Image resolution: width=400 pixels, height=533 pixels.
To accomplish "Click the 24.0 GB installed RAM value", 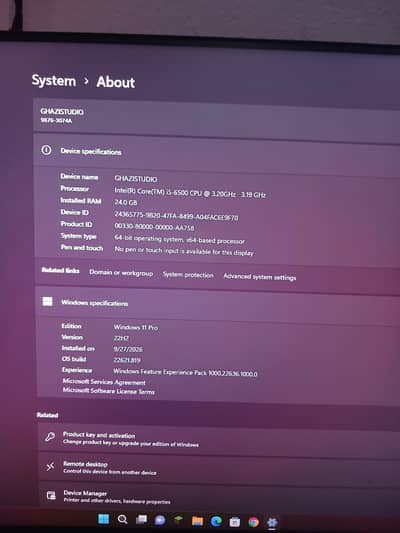I will (x=126, y=202).
